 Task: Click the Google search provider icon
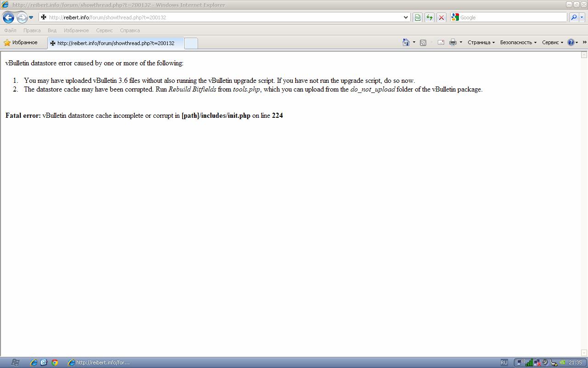[455, 17]
